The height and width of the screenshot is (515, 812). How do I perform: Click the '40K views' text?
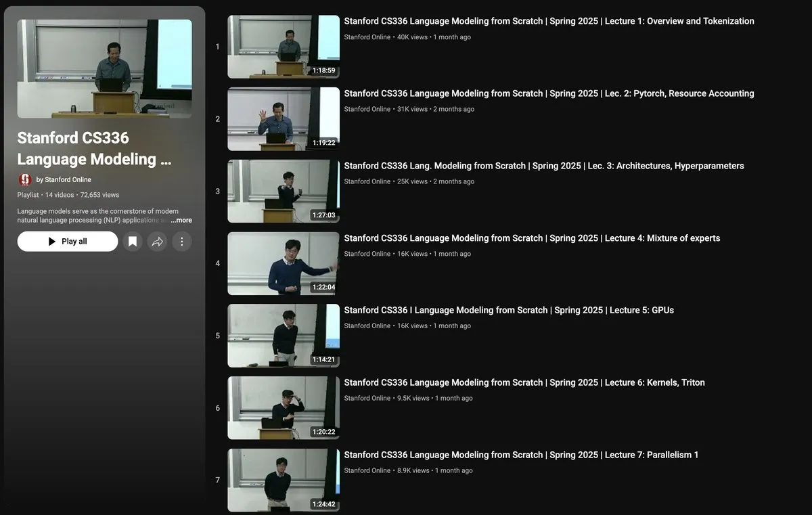[x=412, y=37]
